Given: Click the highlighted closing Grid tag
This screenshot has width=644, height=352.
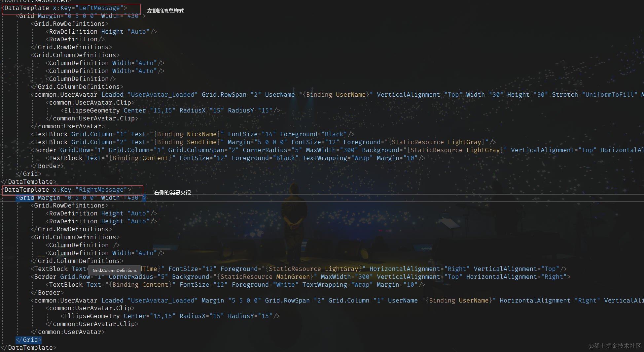Looking at the screenshot, I should coord(29,339).
